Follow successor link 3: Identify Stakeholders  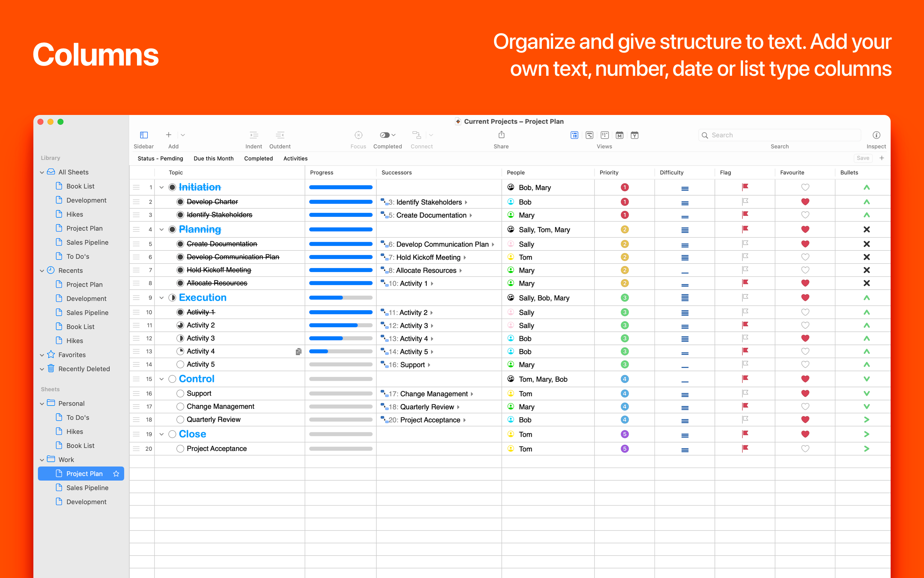pos(424,202)
